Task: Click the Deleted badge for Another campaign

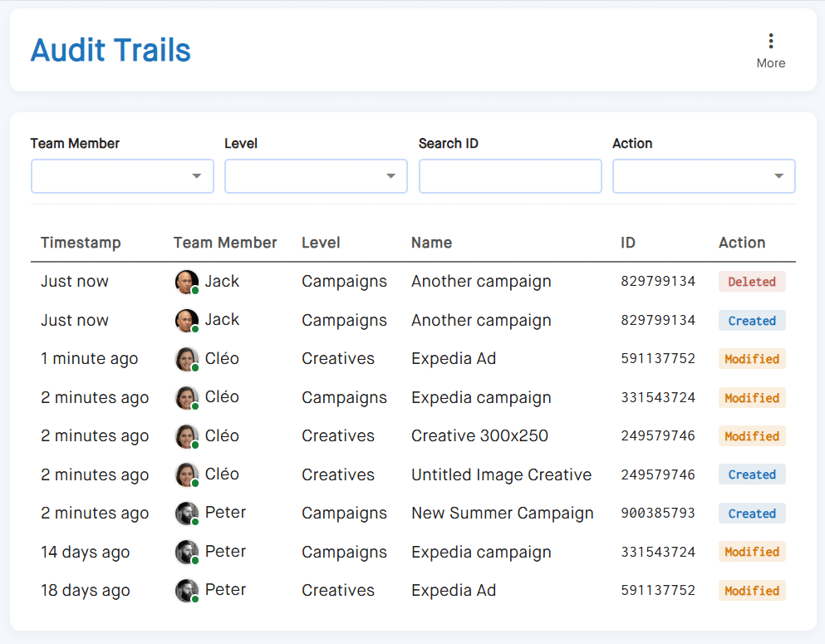Action: coord(752,282)
